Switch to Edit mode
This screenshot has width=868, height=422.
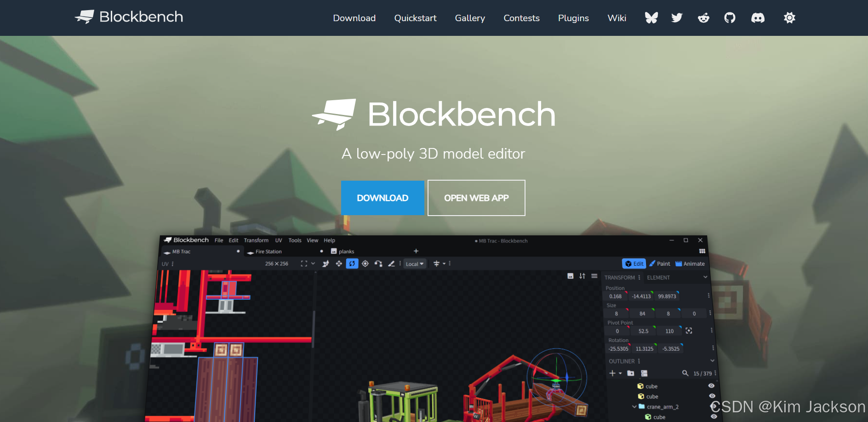(x=634, y=263)
